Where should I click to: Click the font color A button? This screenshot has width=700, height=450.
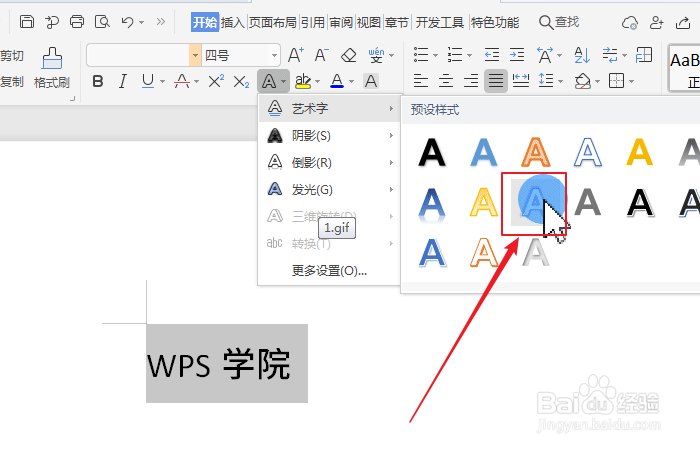(x=337, y=81)
